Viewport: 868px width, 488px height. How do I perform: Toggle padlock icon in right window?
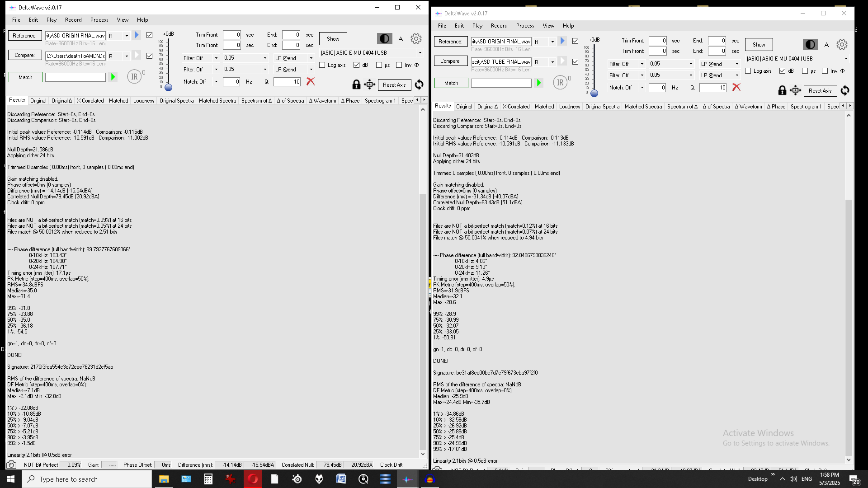pyautogui.click(x=782, y=90)
